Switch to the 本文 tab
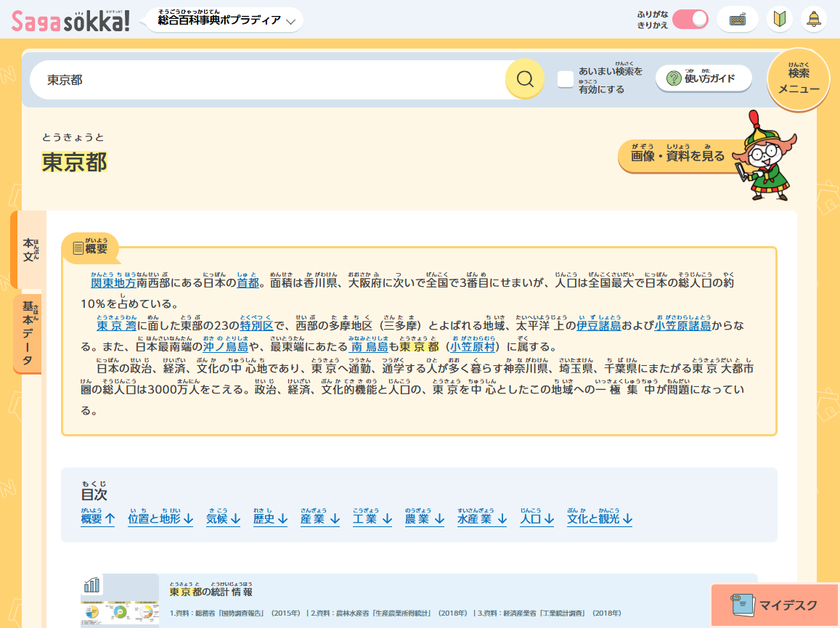The height and width of the screenshot is (628, 840). point(29,249)
